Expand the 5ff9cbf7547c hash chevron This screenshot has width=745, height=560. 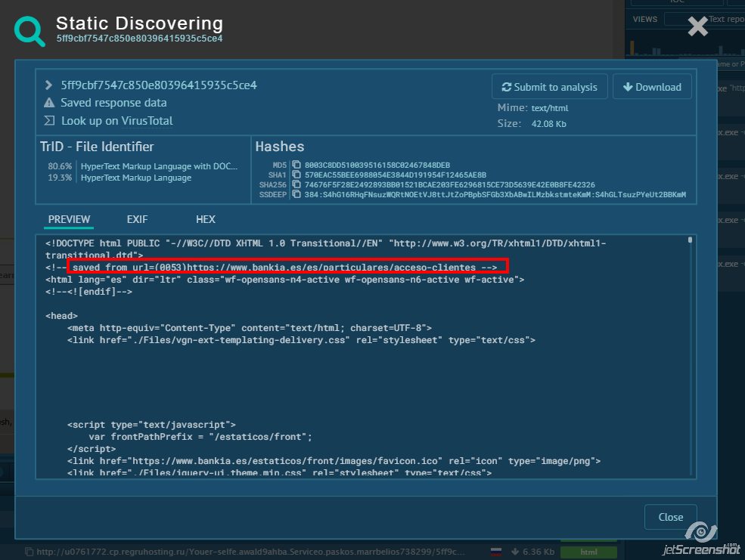pos(48,85)
